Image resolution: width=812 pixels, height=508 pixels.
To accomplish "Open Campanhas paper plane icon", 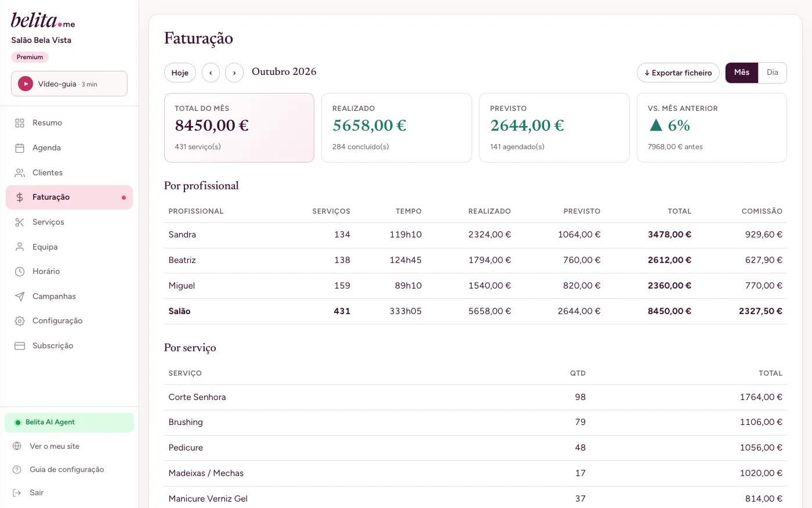I will point(20,297).
